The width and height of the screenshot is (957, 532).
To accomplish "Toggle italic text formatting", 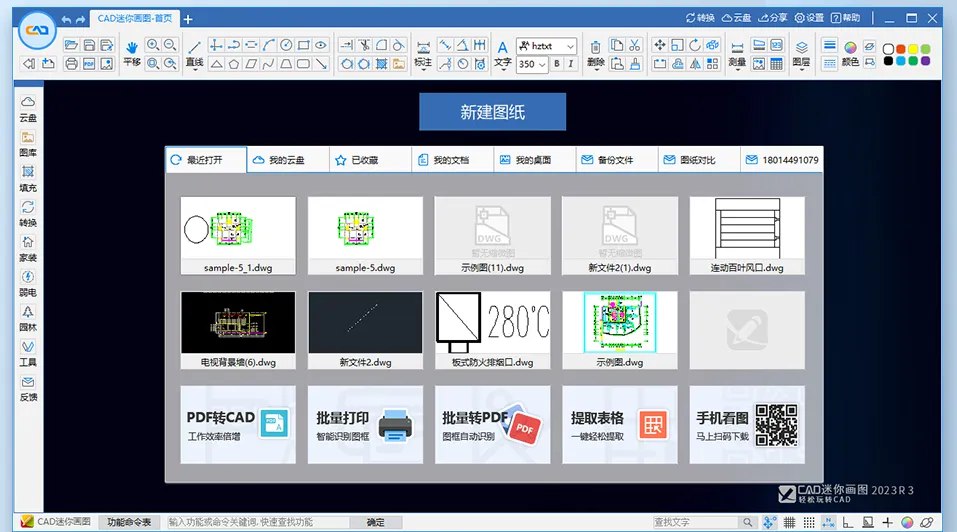I will coord(572,64).
